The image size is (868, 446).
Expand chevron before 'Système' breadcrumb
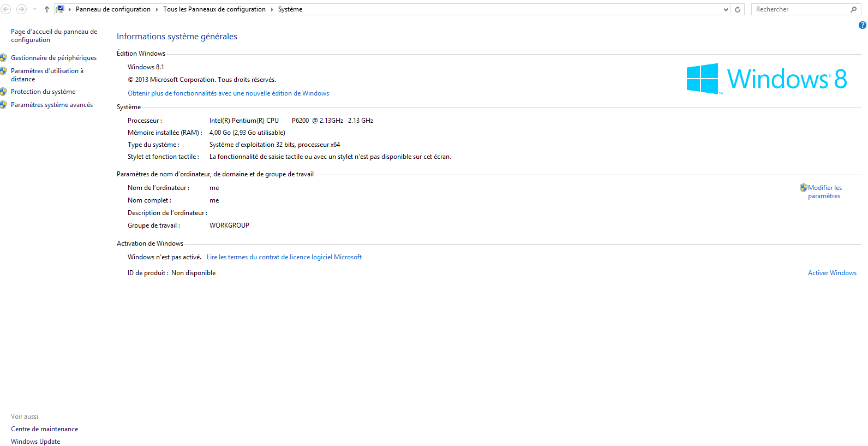point(272,9)
